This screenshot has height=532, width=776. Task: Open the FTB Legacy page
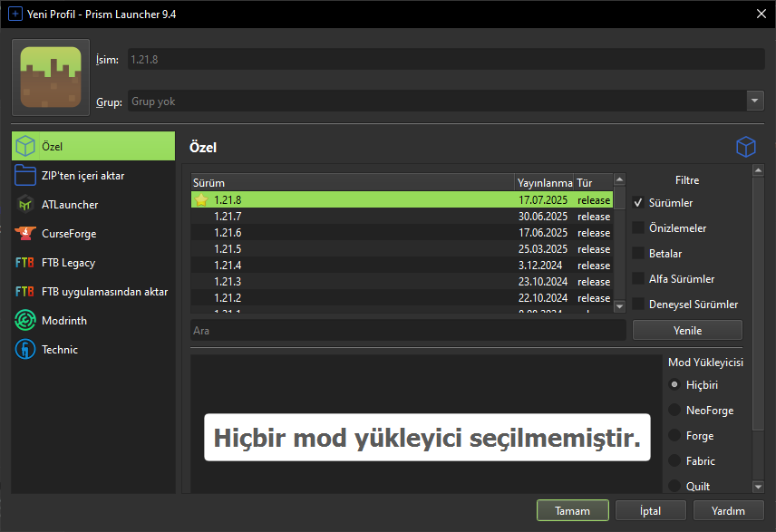tap(93, 262)
